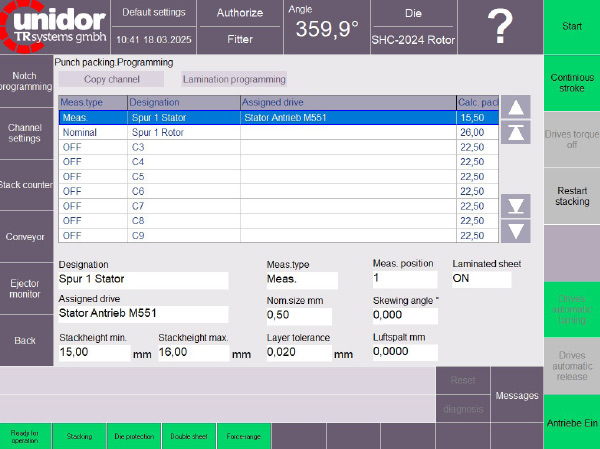
Task: Open the Messages panel
Action: point(517,395)
